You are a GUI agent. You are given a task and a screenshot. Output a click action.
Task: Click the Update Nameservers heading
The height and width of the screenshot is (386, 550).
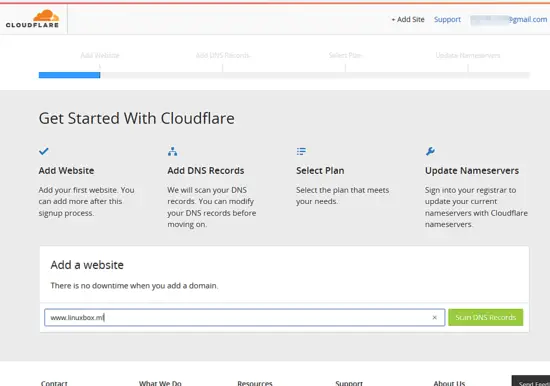[472, 171]
